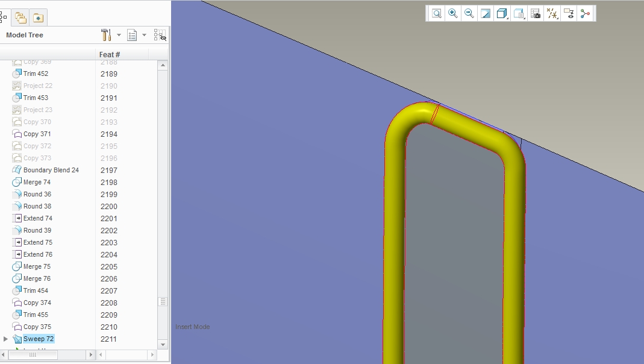Click model tree vertical scrollbar up arrow
Screen dimensions: 644x364
163,65
